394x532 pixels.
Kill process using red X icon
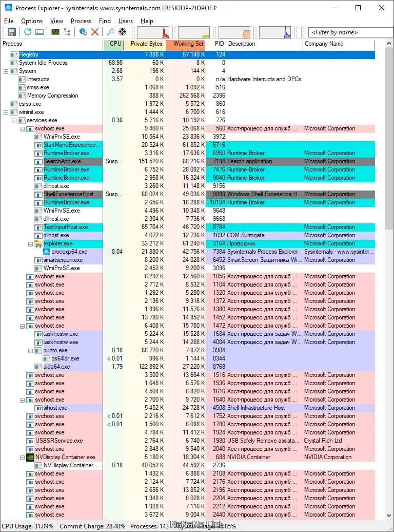tap(95, 32)
